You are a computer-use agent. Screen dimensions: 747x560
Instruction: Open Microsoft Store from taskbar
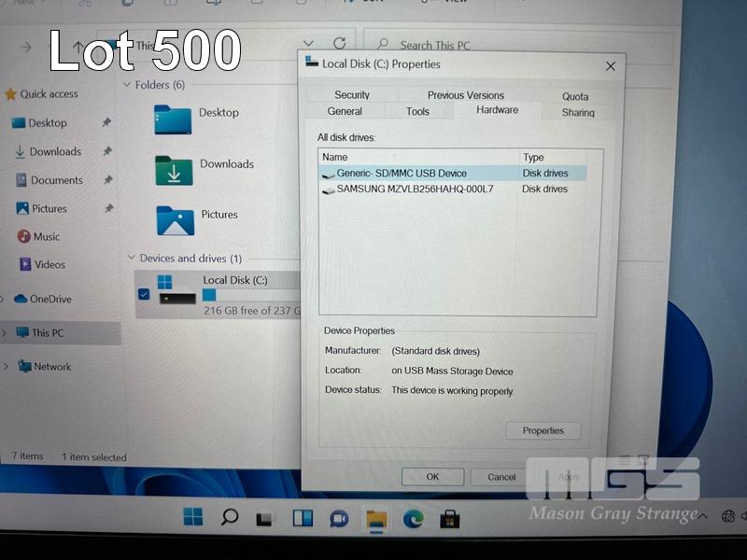click(x=449, y=518)
